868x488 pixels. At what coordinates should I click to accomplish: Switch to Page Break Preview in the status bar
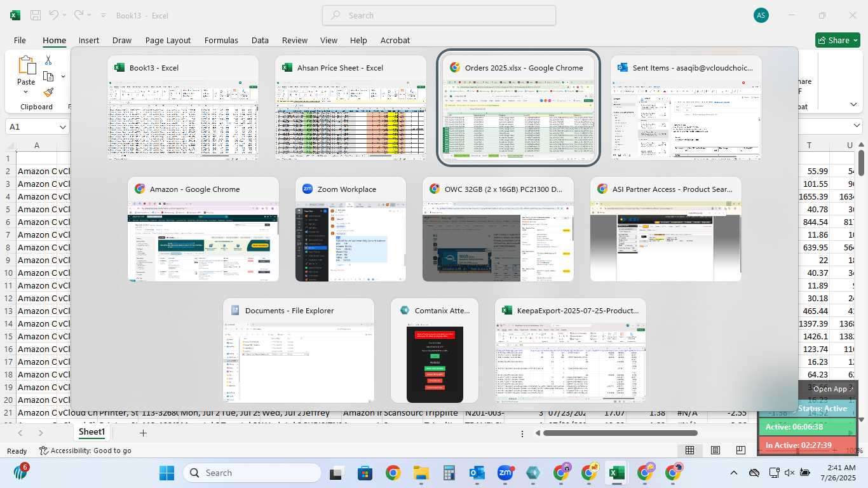[741, 451]
